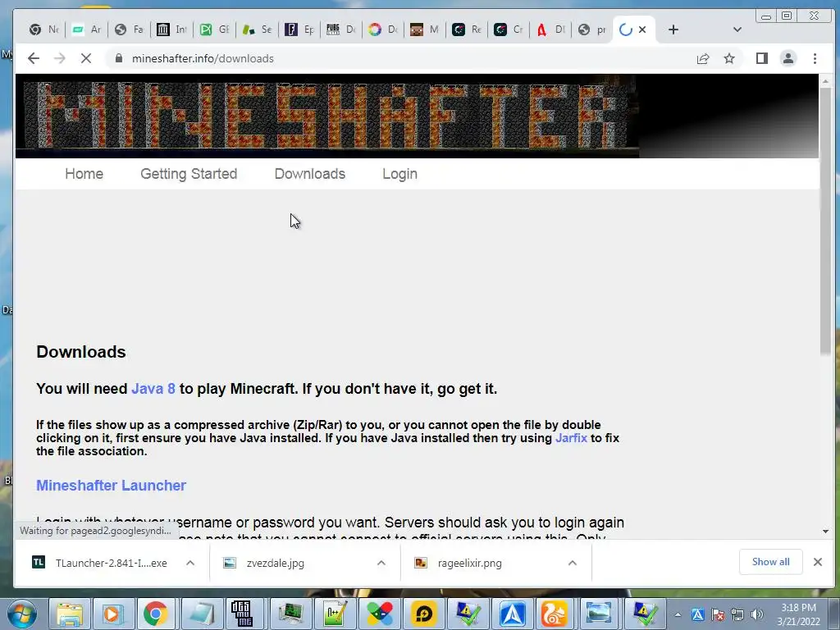Switch to the colorful ring icon tab

click(x=383, y=30)
